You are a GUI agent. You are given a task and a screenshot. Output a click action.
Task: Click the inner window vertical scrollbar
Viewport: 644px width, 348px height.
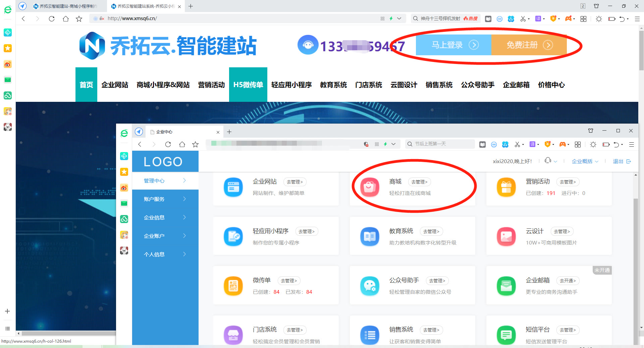(636, 271)
